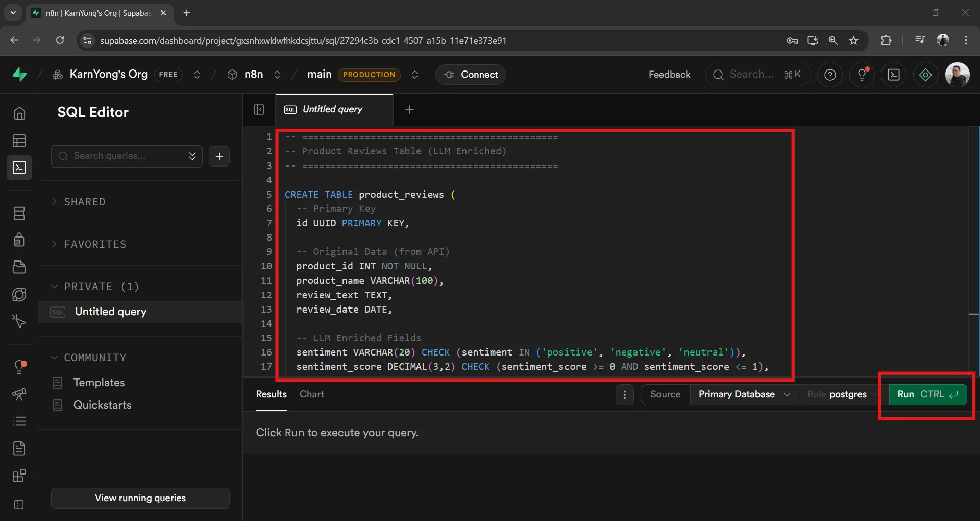Open the Primary Database selector
Image resolution: width=980 pixels, height=521 pixels.
point(744,394)
